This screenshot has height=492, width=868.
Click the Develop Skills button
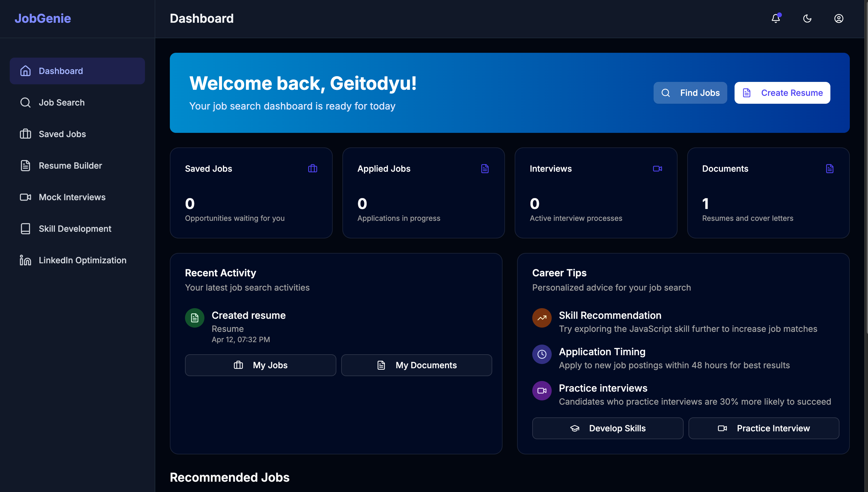click(607, 428)
